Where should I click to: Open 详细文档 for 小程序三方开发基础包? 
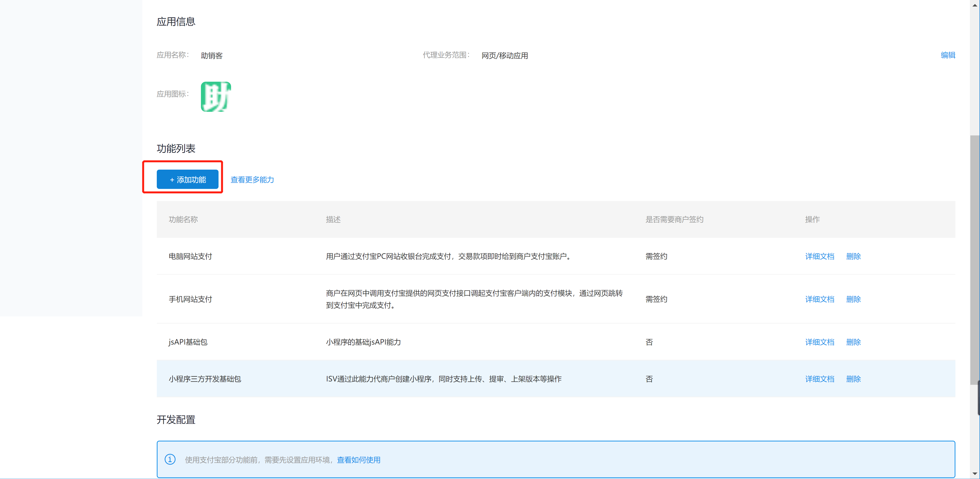(x=819, y=379)
